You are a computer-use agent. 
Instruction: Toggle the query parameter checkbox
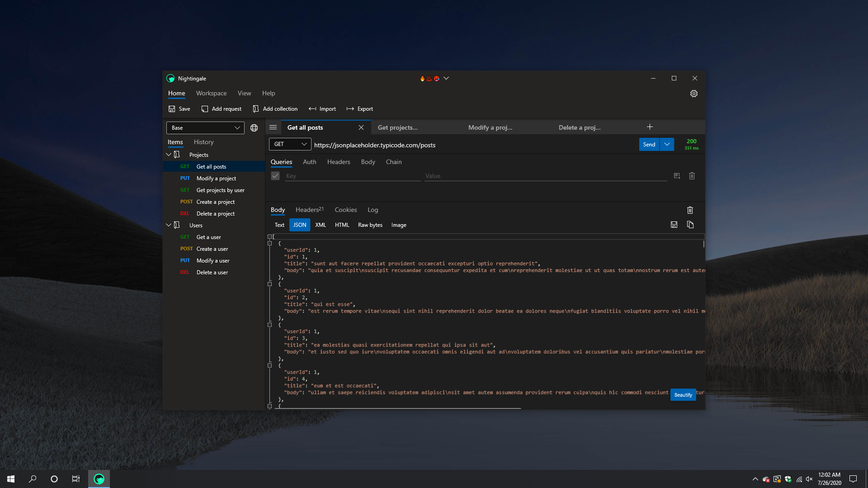coord(275,176)
